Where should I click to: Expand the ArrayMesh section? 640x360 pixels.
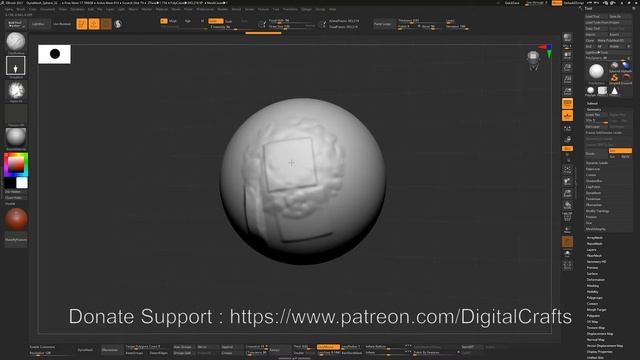[594, 238]
